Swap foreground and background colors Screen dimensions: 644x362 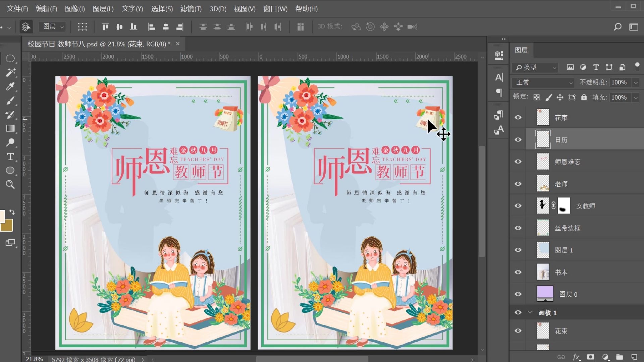coord(12,212)
